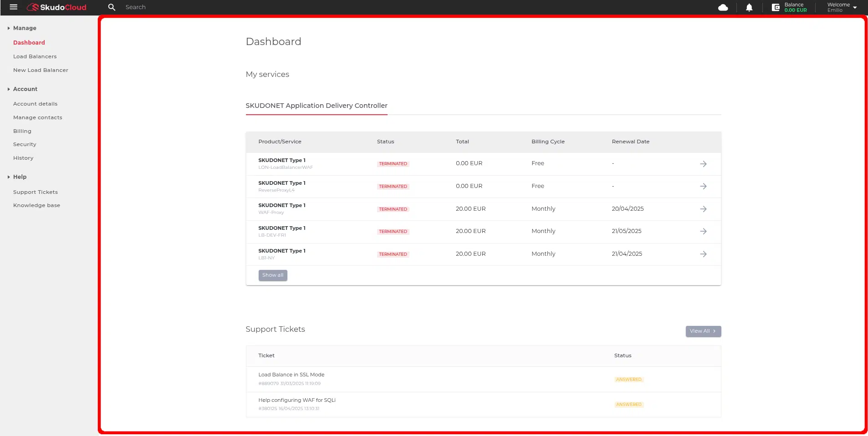Open the hamburger menu icon
Image resolution: width=868 pixels, height=436 pixels.
pyautogui.click(x=14, y=7)
